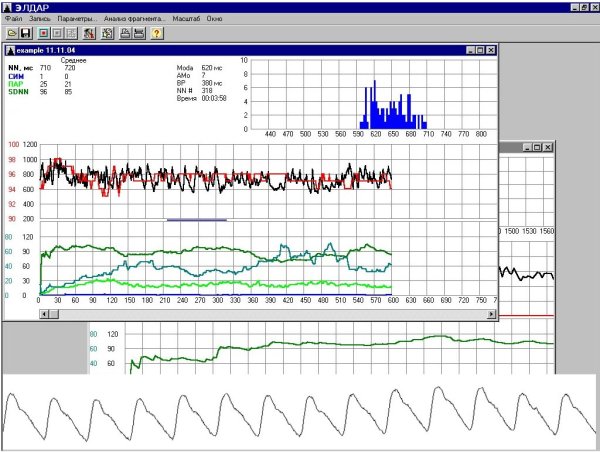The height and width of the screenshot is (452, 600).
Task: Click the toolbar icon with red arrow figure
Action: tap(89, 33)
